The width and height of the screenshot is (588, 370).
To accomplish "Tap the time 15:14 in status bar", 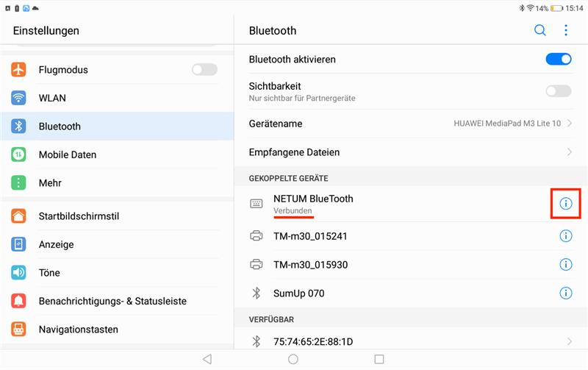I will point(574,8).
